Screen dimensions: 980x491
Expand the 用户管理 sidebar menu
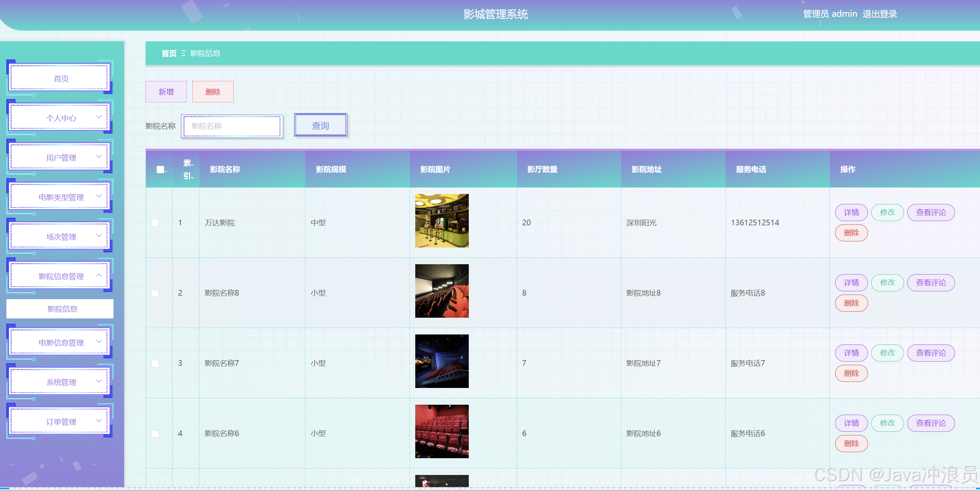61,158
